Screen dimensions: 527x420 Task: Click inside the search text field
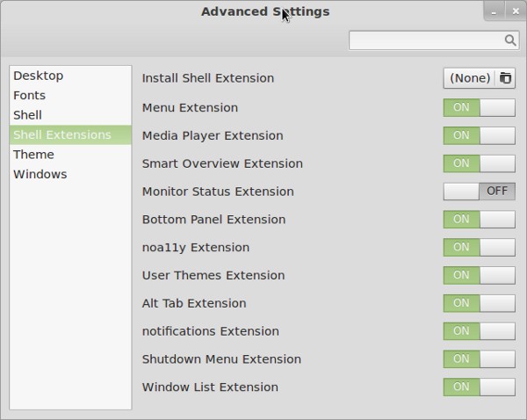(426, 40)
